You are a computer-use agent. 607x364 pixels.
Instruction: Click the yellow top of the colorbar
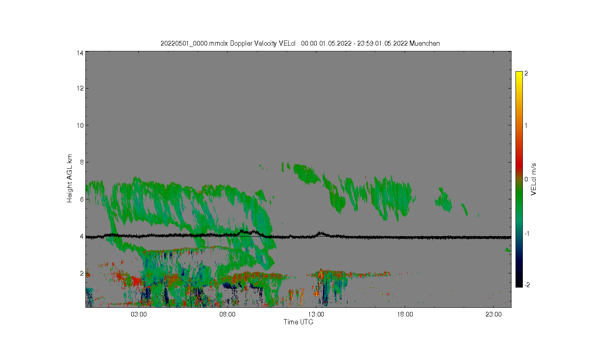[519, 75]
